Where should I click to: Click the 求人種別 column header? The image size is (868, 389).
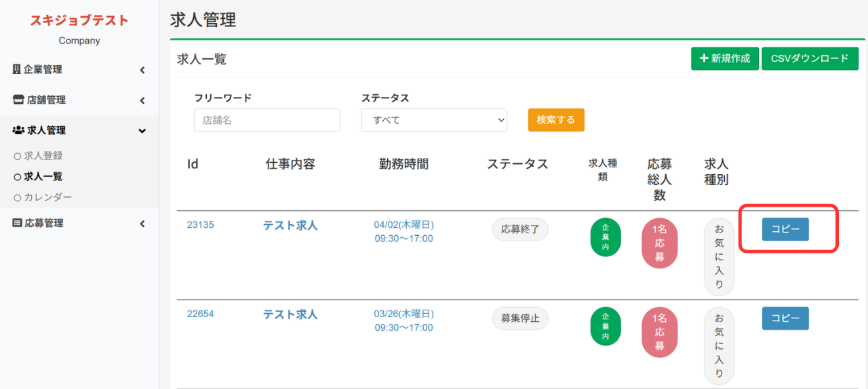point(716,172)
